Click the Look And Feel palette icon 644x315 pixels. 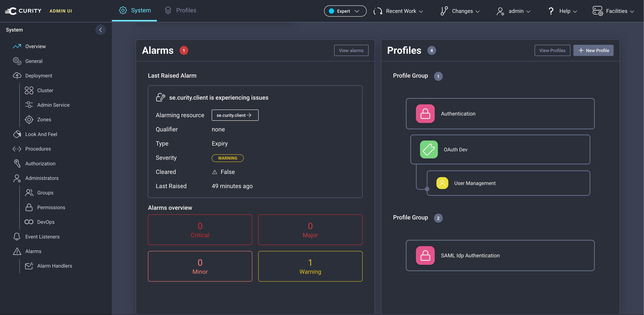tap(17, 134)
